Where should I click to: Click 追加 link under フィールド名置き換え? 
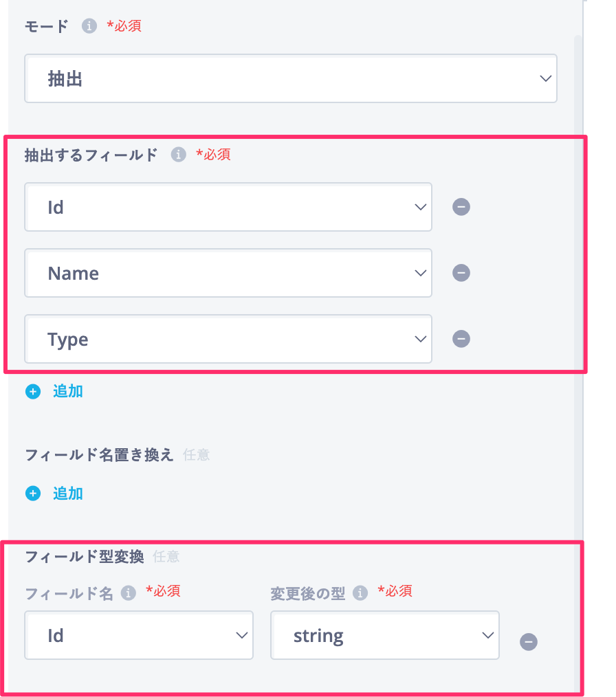pos(68,494)
